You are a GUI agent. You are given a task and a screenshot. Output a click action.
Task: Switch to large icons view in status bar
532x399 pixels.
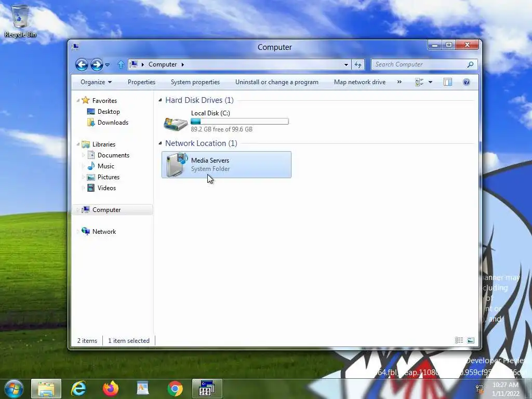tap(471, 340)
